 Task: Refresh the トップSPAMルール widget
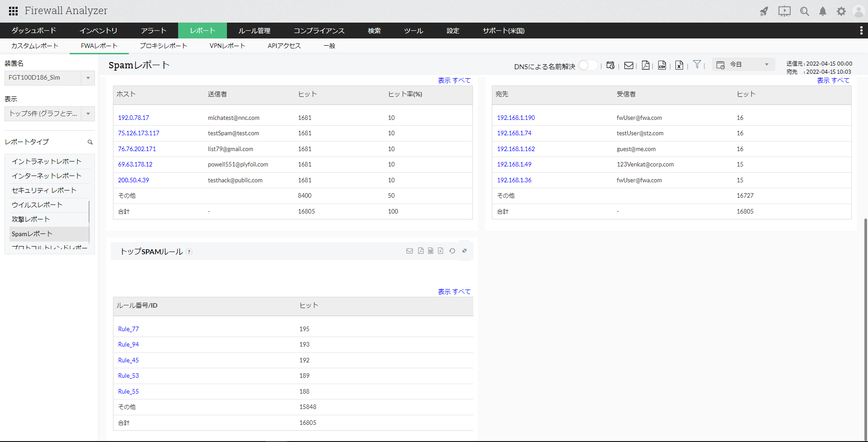click(452, 251)
